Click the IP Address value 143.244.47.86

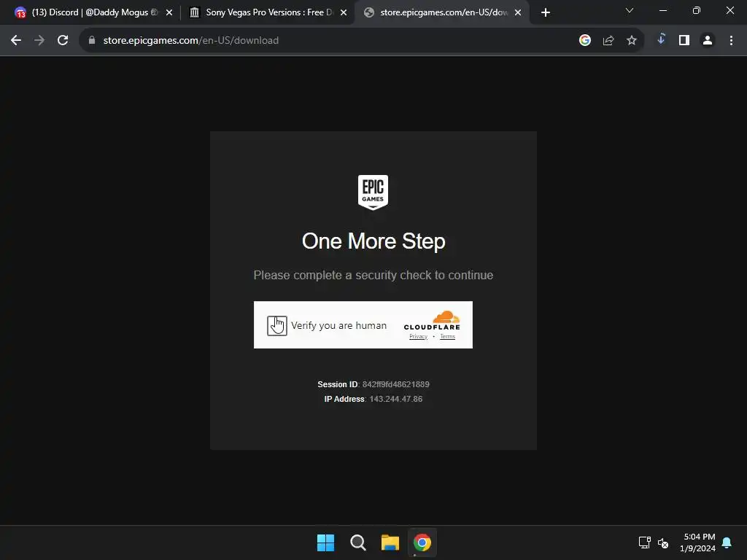coord(396,399)
